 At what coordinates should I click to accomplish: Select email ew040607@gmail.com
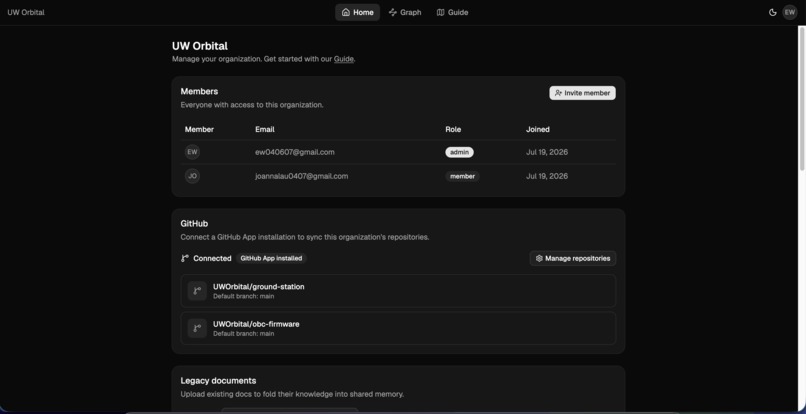pyautogui.click(x=295, y=152)
